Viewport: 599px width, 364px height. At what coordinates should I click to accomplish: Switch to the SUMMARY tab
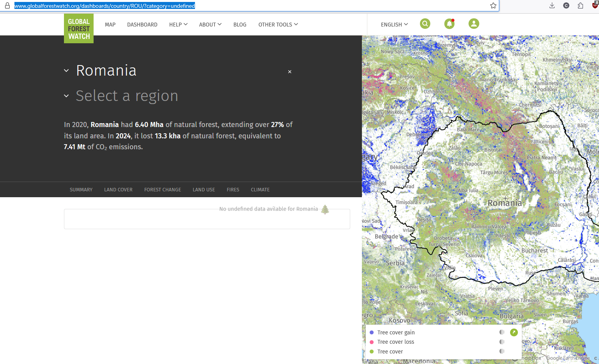click(81, 190)
